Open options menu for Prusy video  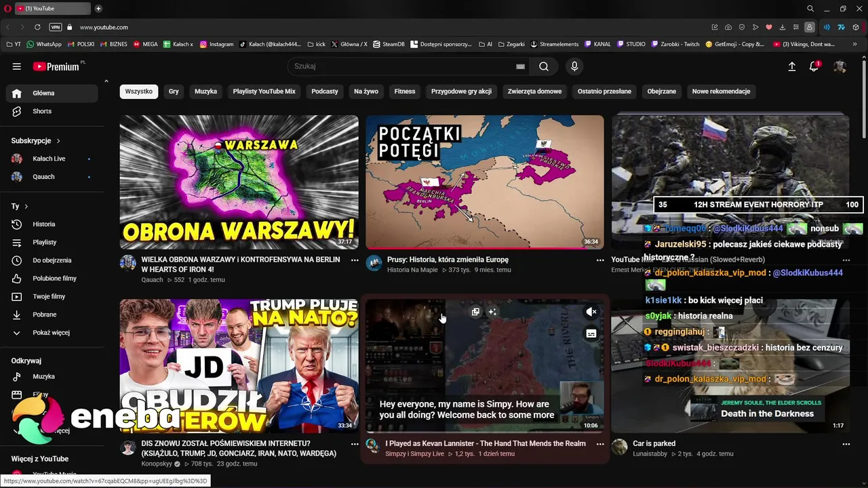[x=600, y=260]
